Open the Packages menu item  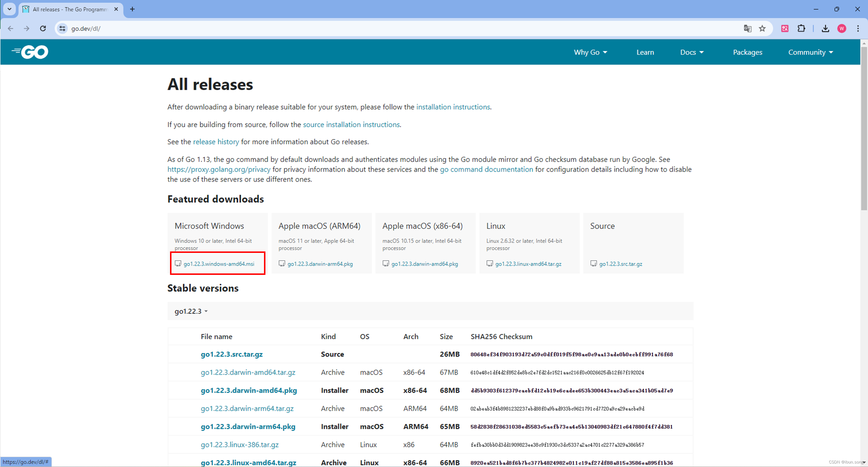point(747,52)
